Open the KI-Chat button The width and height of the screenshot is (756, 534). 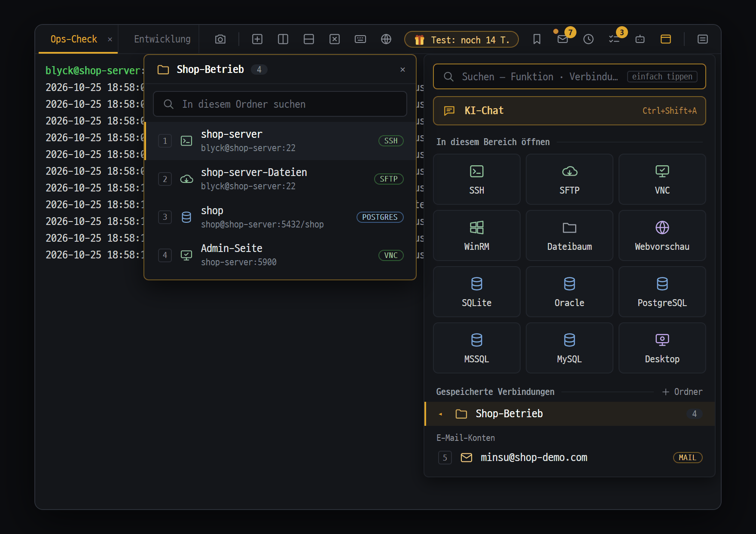pos(570,111)
